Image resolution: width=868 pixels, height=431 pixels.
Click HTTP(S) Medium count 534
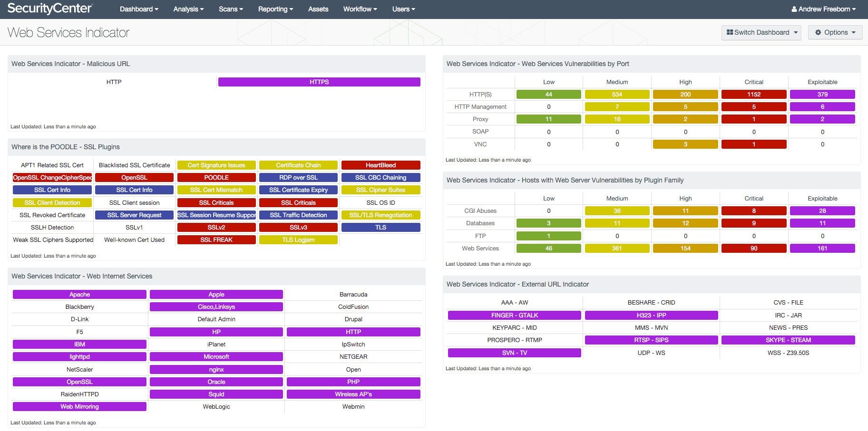[617, 95]
